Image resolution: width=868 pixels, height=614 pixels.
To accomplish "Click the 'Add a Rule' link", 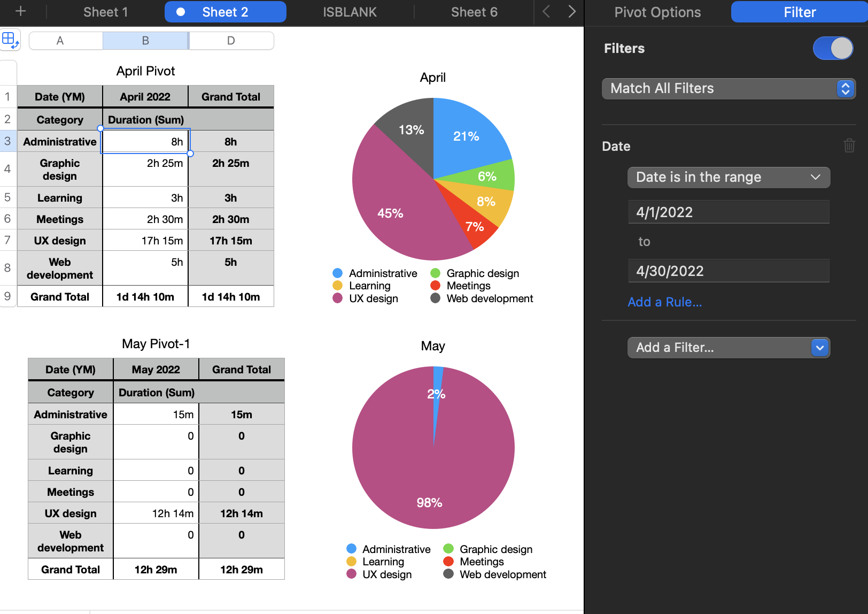I will (x=664, y=302).
